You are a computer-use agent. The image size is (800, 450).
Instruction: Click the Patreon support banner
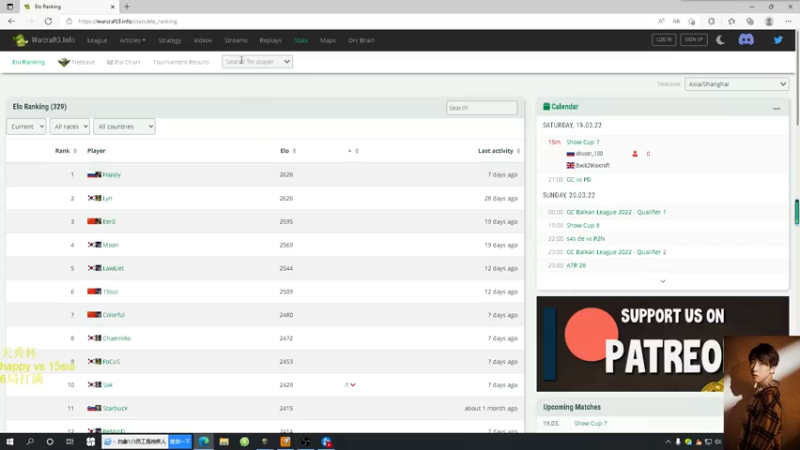662,344
